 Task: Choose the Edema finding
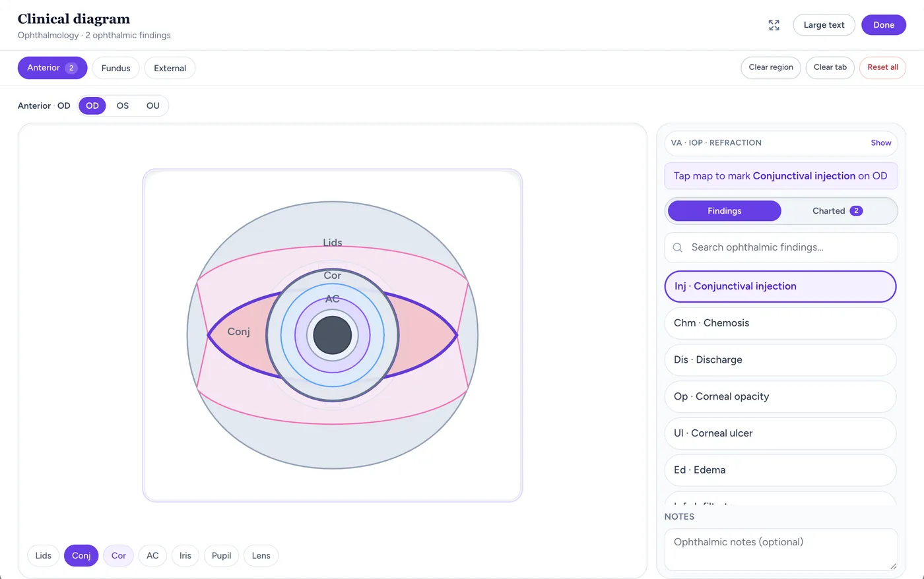[x=780, y=470]
